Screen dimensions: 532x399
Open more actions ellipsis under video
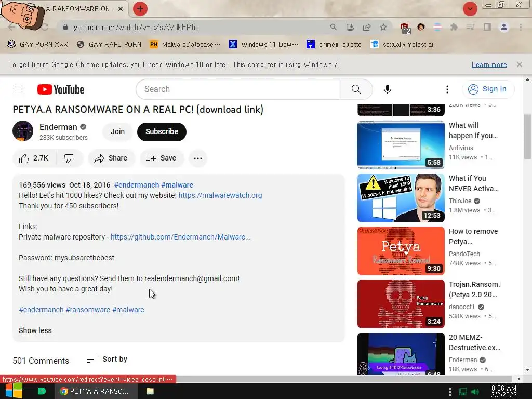[x=198, y=158]
